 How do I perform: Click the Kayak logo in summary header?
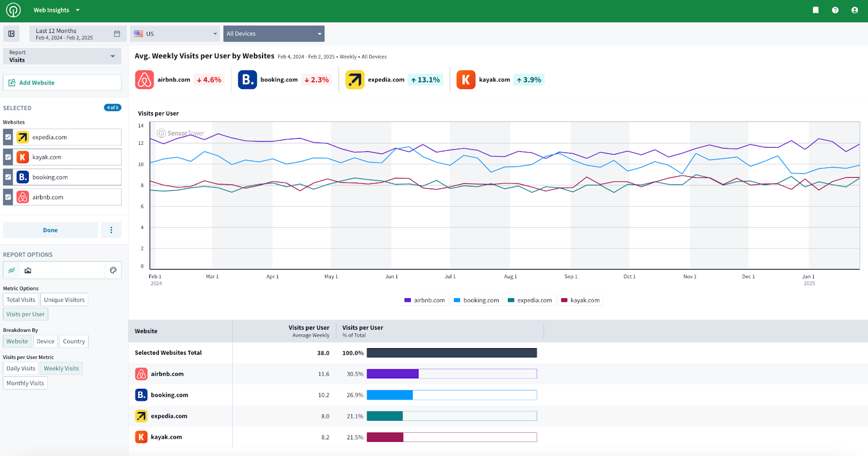[466, 80]
